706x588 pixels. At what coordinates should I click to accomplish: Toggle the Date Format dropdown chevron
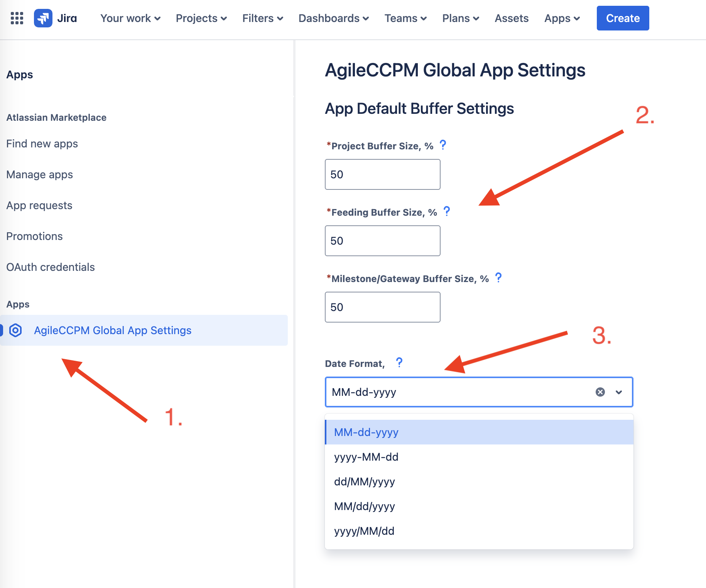(619, 392)
